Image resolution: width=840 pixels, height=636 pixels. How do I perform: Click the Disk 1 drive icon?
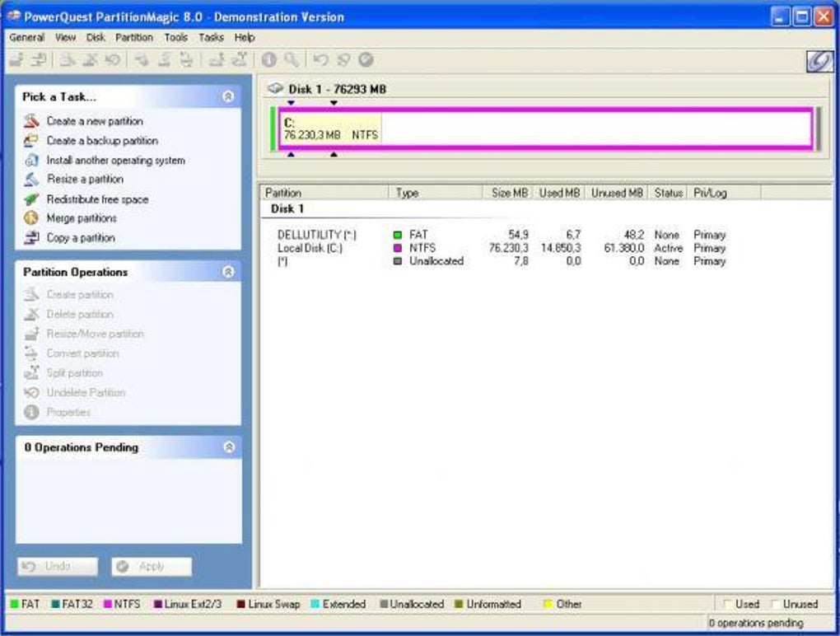[x=275, y=88]
